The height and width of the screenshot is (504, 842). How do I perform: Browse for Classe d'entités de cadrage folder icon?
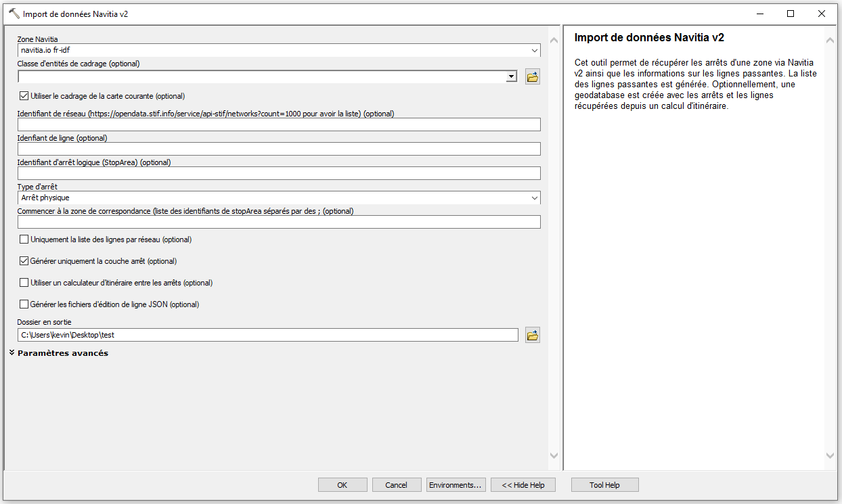(x=533, y=76)
